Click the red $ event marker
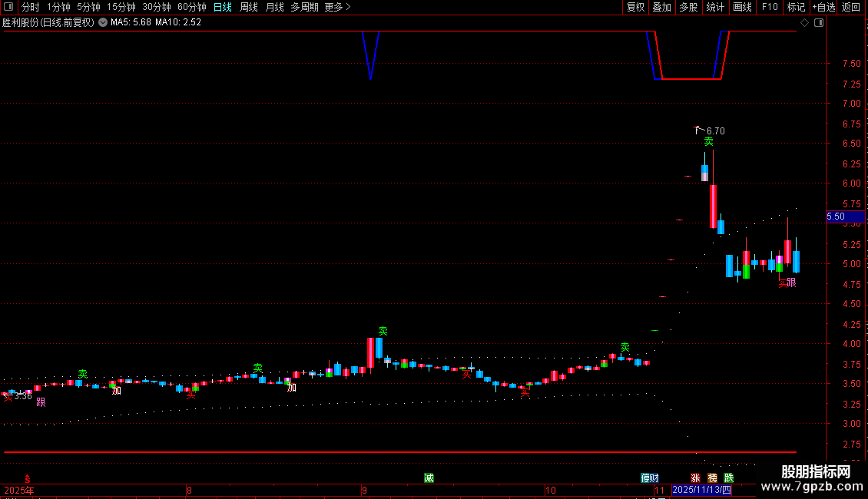 pos(27,479)
